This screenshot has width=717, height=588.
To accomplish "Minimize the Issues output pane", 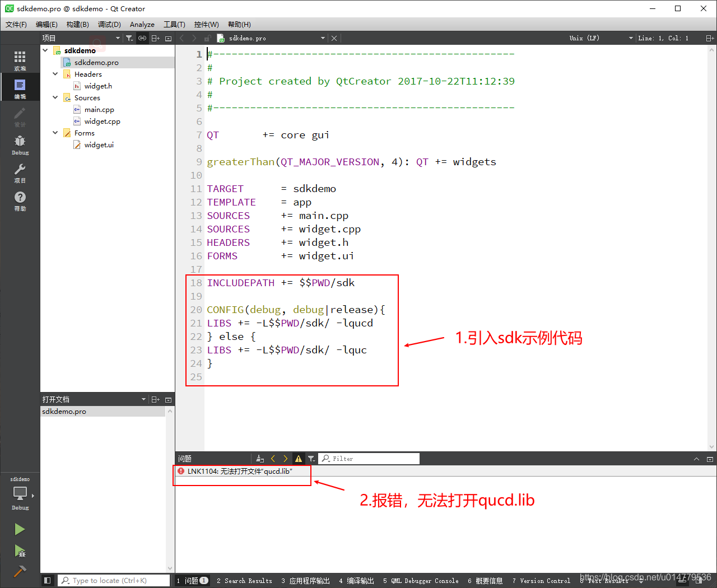I will (x=696, y=459).
